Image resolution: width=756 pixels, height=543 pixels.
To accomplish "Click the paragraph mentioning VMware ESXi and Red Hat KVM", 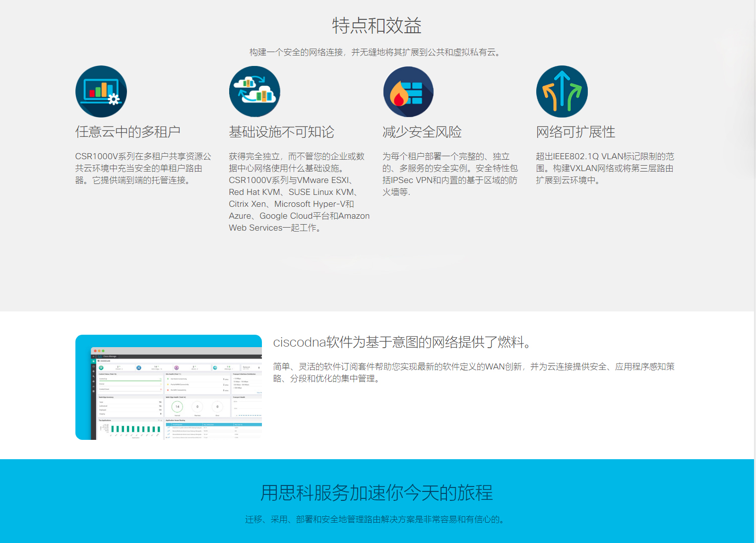I will (299, 192).
